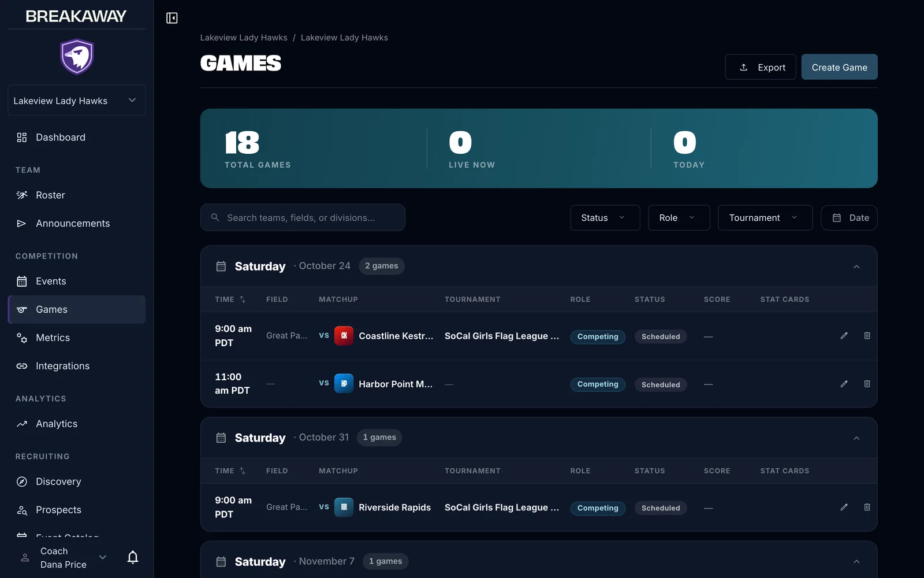Open Dashboard page
924x578 pixels.
[x=76, y=138]
